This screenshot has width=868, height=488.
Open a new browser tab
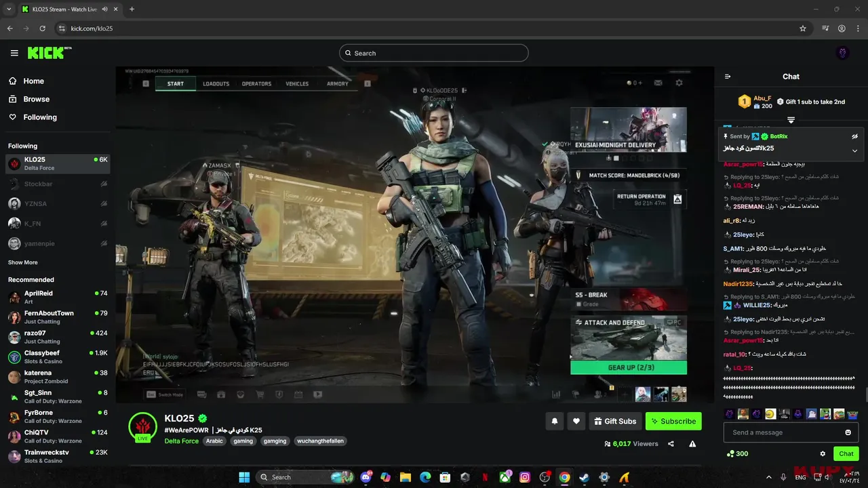click(132, 9)
